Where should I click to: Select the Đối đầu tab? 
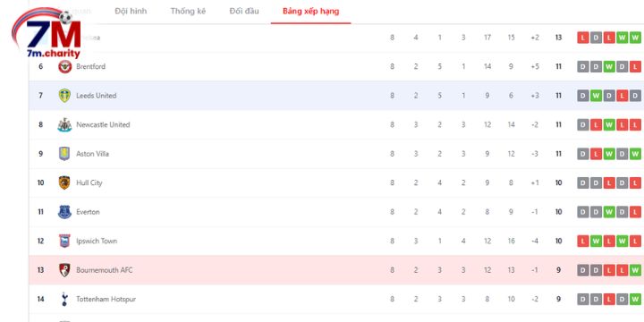[x=244, y=12]
